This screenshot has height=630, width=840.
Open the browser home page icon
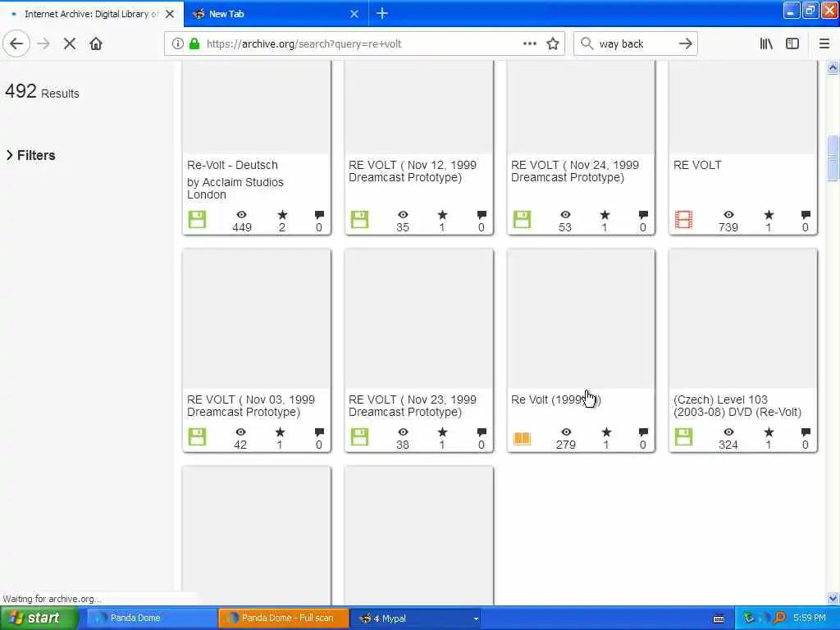coord(96,44)
